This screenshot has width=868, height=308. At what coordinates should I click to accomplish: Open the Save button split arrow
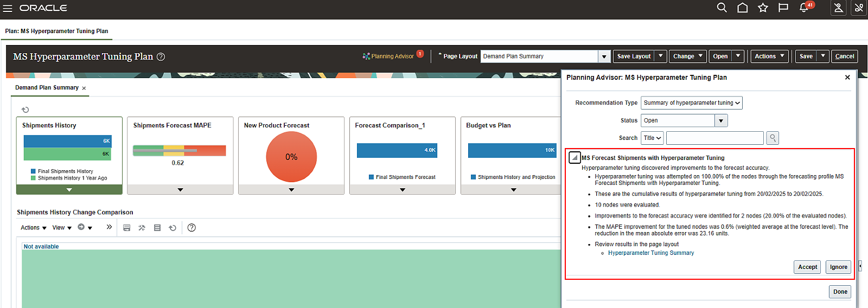823,56
